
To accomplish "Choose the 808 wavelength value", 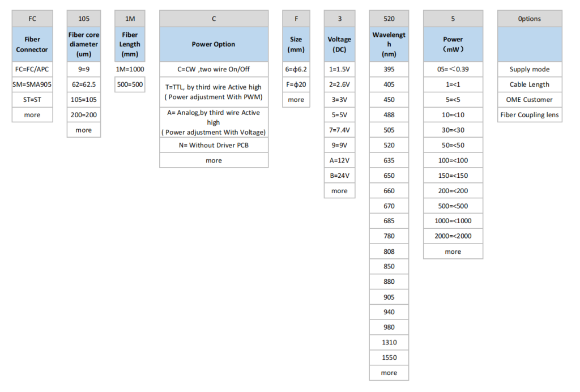I will coord(389,252).
